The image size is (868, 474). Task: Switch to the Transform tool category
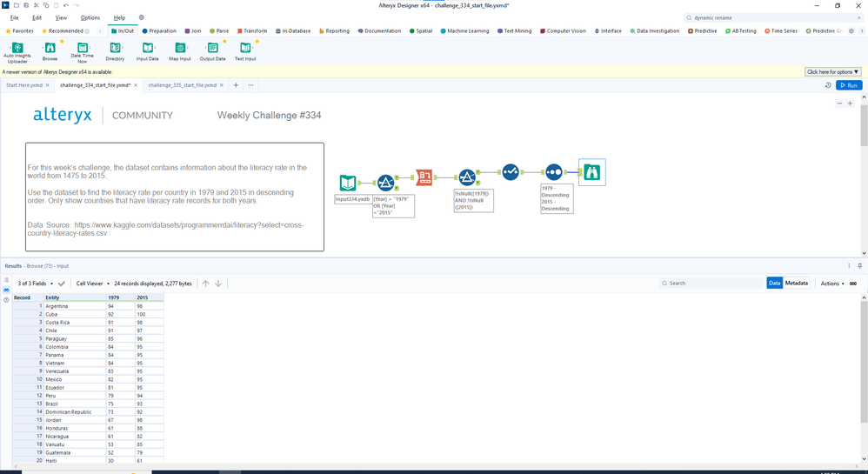tap(252, 31)
